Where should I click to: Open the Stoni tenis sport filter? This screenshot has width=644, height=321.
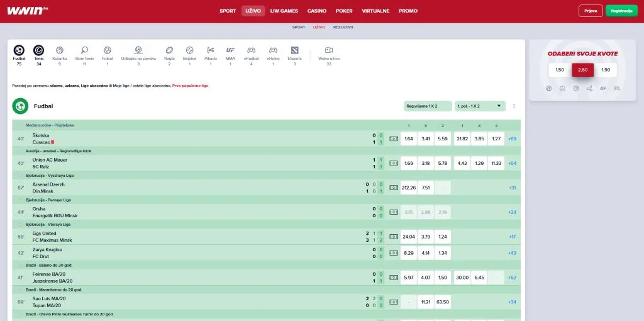tap(84, 50)
